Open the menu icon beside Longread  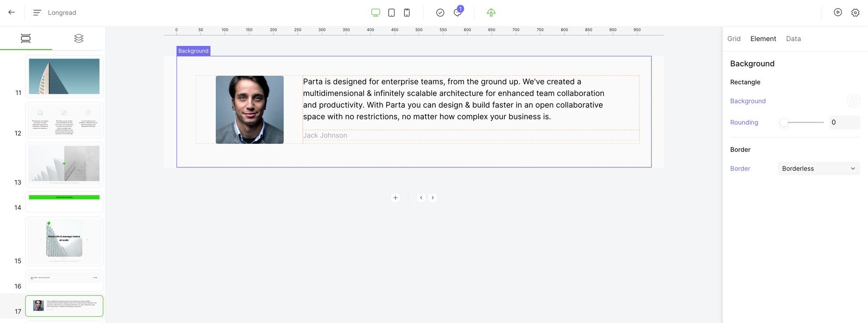coord(37,13)
